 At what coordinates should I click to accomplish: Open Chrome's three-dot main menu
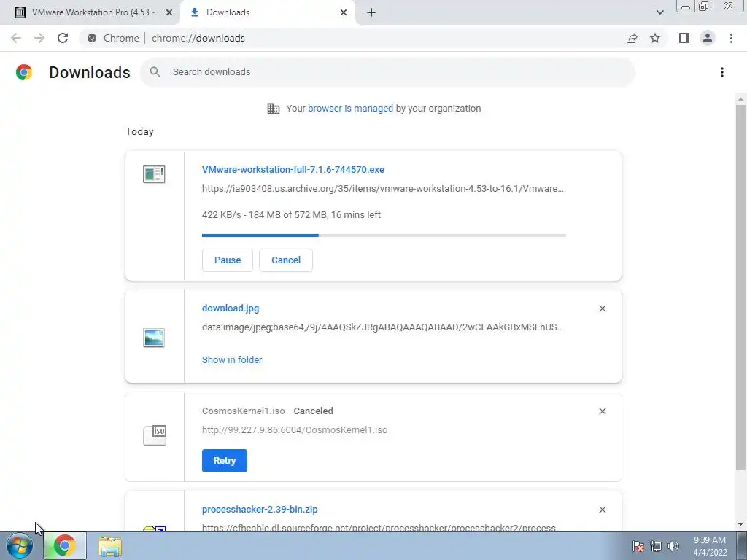[x=731, y=38]
